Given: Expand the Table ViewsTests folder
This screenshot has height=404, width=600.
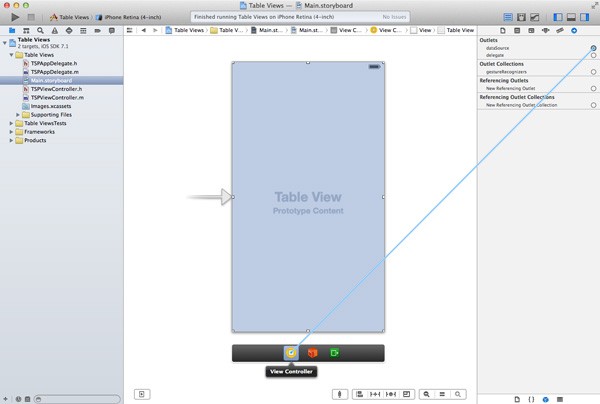Looking at the screenshot, I should tap(11, 123).
